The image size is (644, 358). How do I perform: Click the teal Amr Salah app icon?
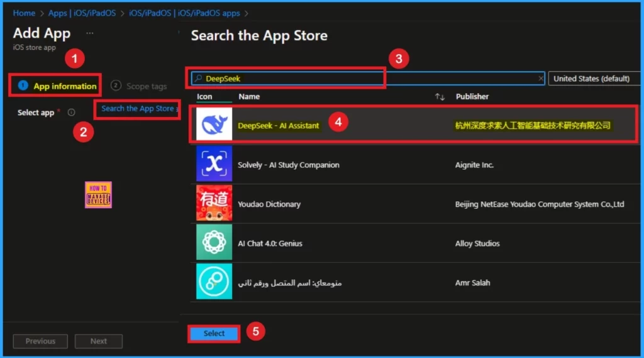point(214,281)
